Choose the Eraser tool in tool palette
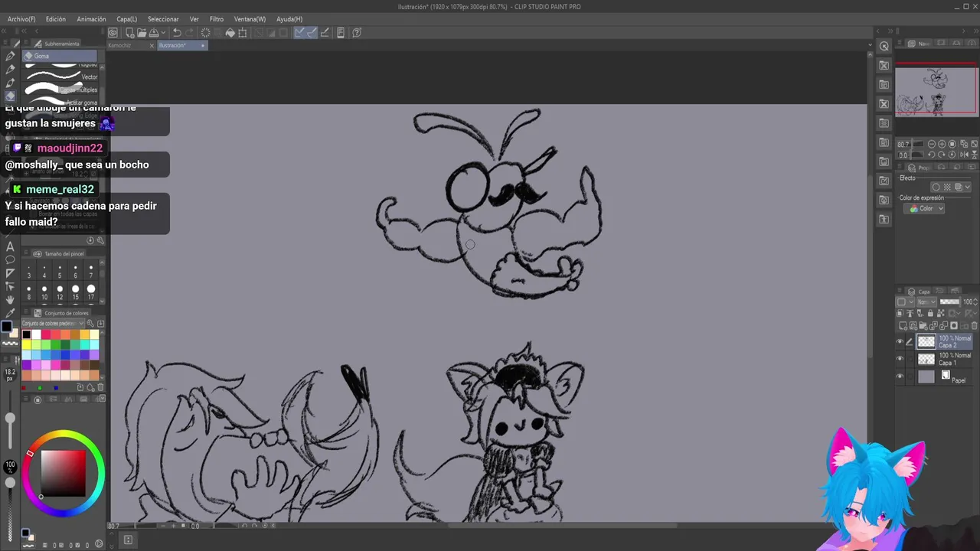 10,96
